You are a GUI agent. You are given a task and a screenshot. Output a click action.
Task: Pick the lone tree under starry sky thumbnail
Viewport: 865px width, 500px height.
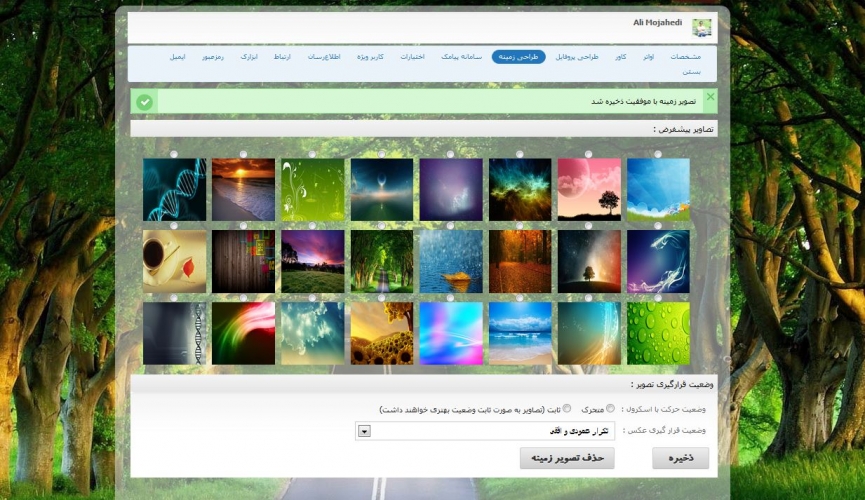[589, 262]
